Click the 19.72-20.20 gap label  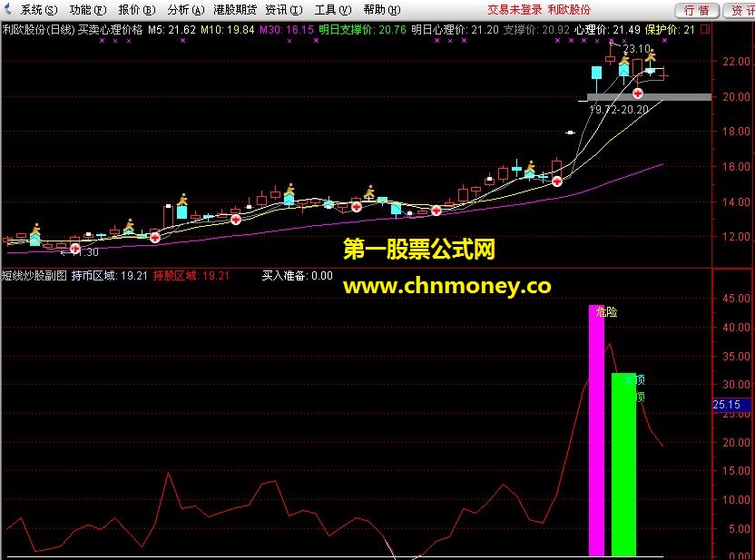coord(619,109)
